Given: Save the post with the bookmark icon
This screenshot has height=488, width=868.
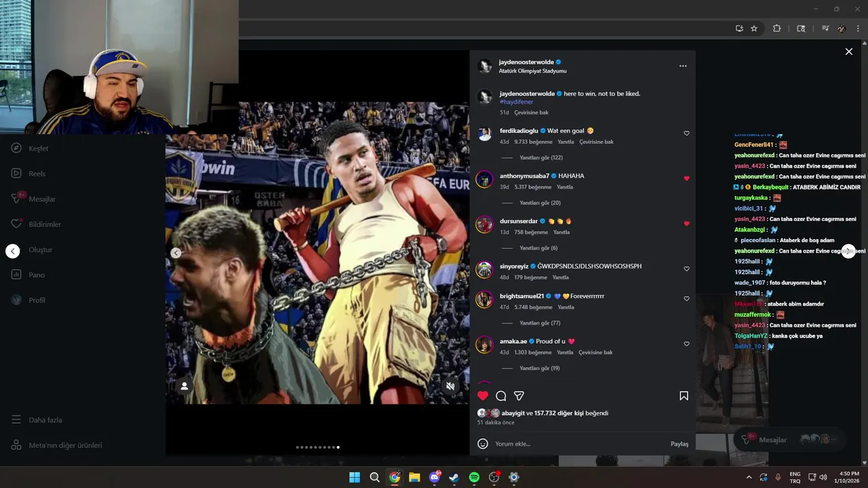Looking at the screenshot, I should pos(684,396).
